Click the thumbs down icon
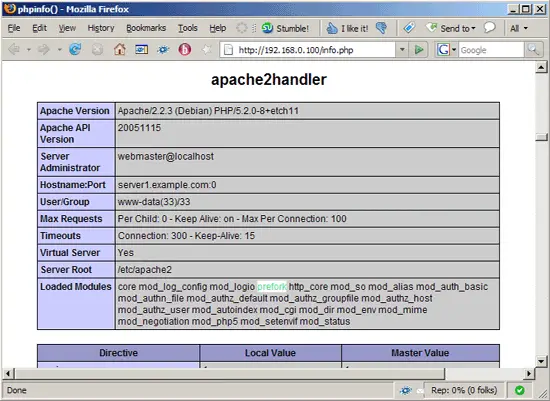Screen dimensions: 550x401 [381, 28]
